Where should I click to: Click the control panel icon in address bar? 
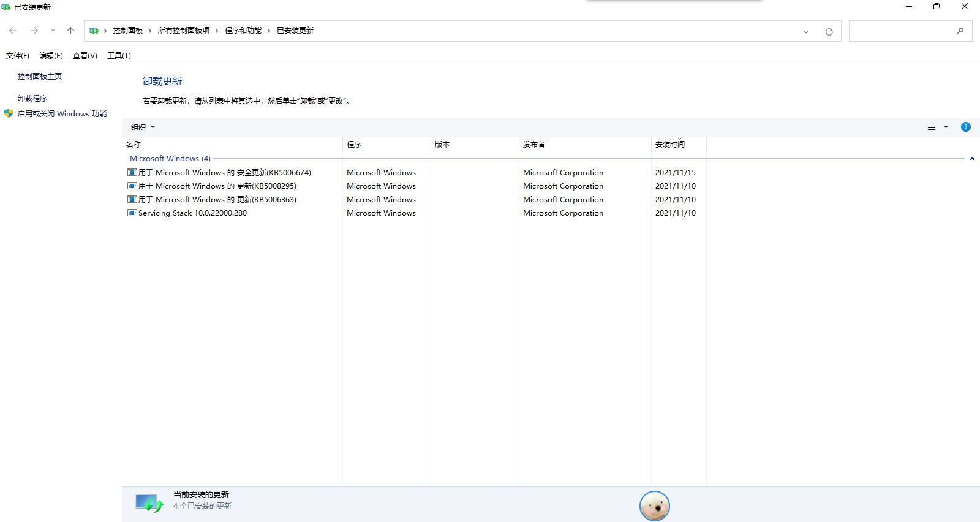click(x=94, y=31)
